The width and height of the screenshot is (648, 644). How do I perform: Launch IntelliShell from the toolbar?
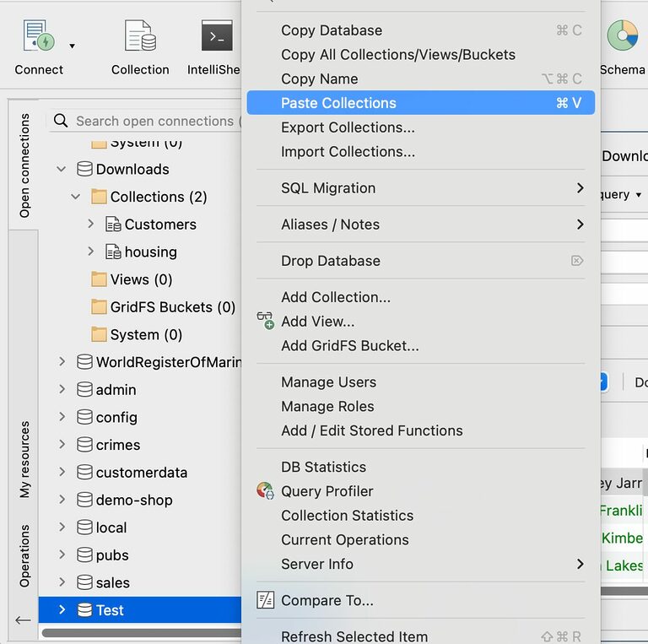[x=217, y=38]
